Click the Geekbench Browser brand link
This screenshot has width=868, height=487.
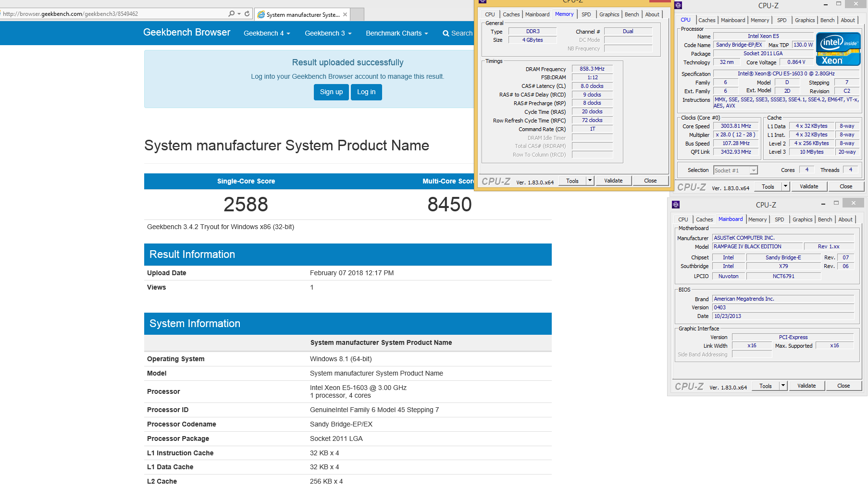[x=187, y=32]
